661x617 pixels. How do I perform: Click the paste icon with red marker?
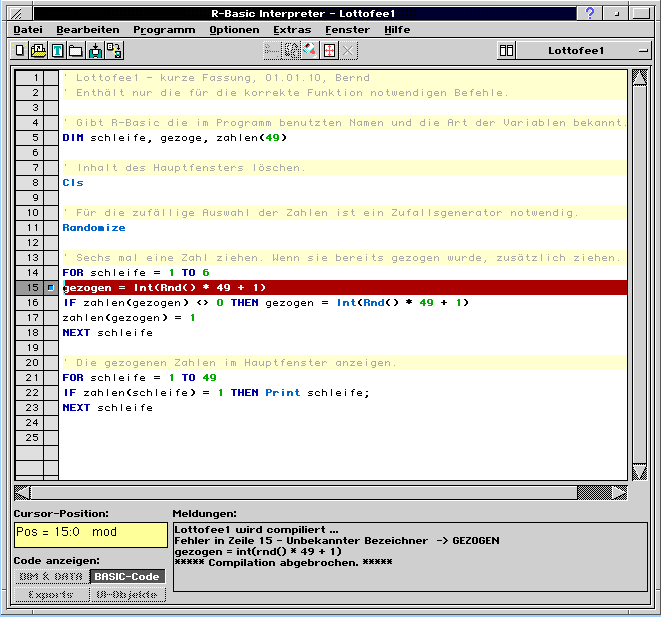310,51
